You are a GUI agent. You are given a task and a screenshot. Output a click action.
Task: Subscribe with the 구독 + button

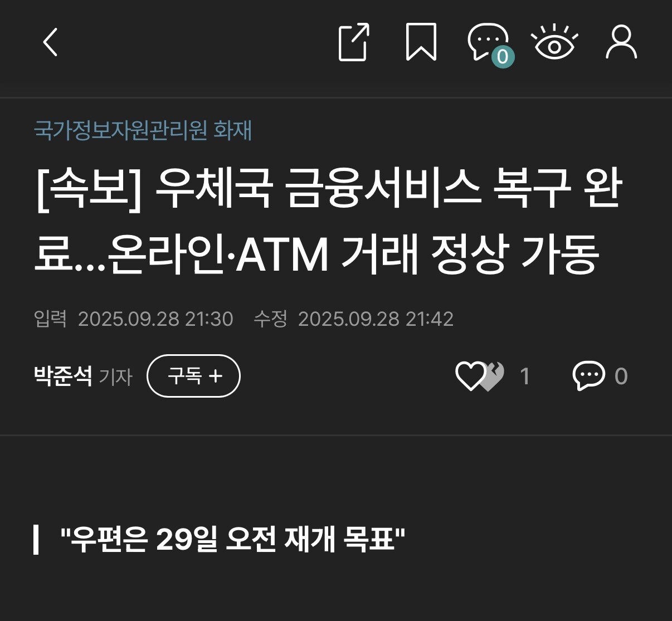193,376
